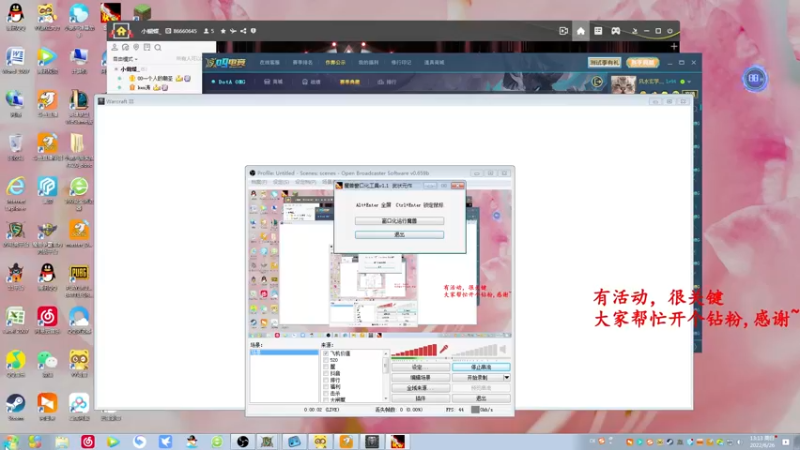Open home icon in YY top bar
Screen dimensions: 800x450
[581, 31]
